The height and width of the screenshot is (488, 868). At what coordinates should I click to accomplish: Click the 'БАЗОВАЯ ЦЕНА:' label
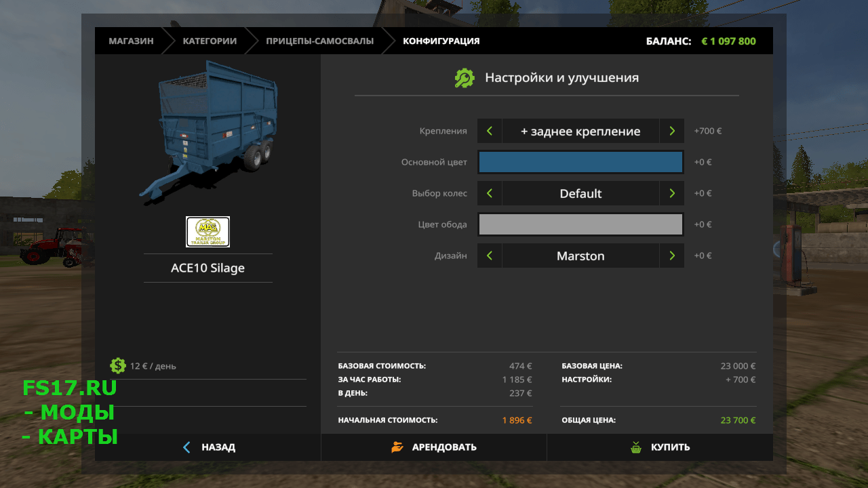pyautogui.click(x=592, y=366)
